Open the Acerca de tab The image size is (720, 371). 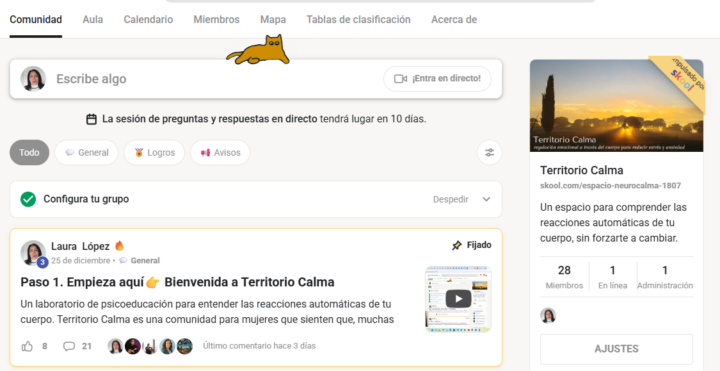pyautogui.click(x=454, y=20)
